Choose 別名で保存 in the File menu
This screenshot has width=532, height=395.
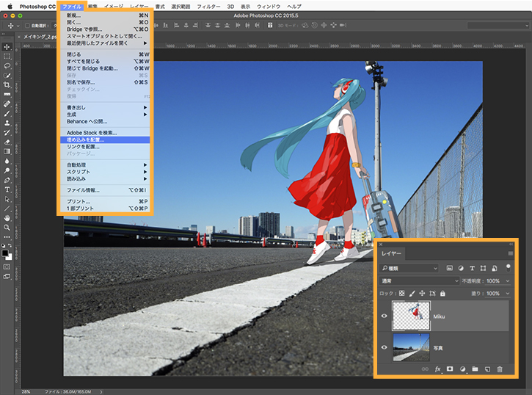[105, 82]
